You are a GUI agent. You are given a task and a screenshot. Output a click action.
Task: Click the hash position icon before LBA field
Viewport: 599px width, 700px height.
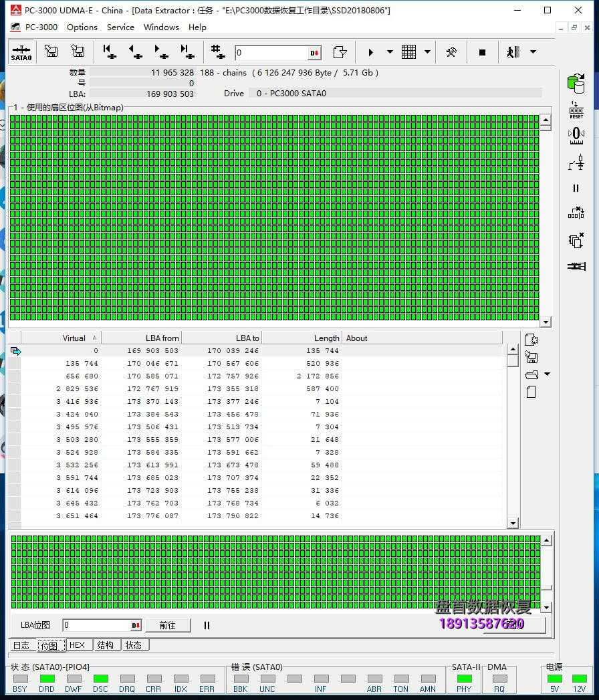pyautogui.click(x=217, y=52)
